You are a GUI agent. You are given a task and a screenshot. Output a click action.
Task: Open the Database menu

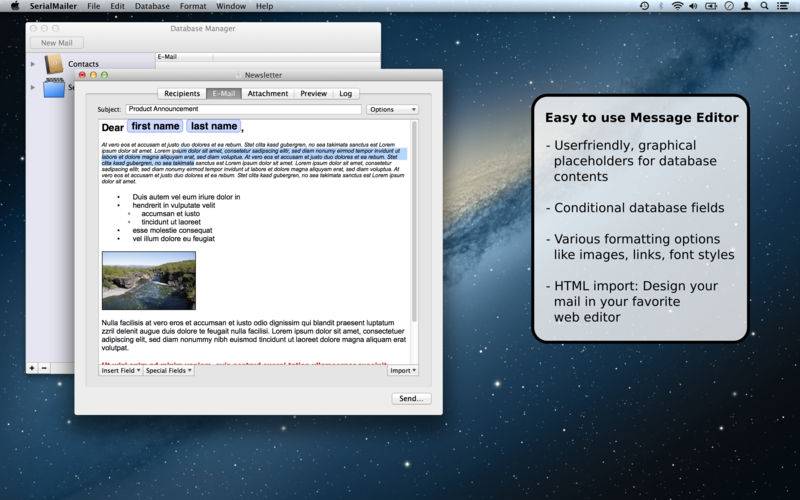pos(152,6)
